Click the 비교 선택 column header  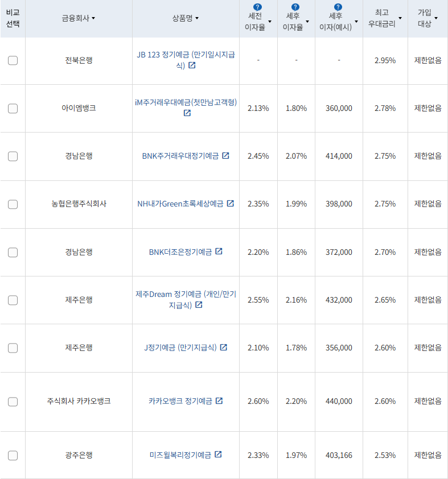pyautogui.click(x=13, y=18)
